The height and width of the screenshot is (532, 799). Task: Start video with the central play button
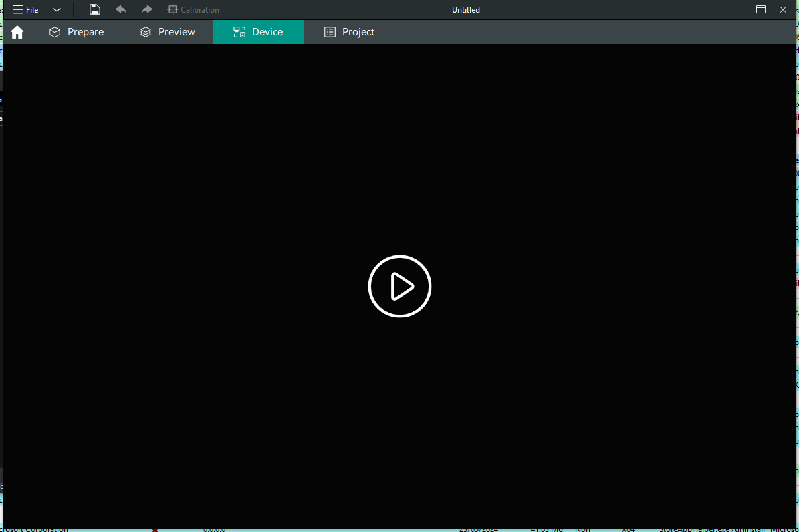400,286
